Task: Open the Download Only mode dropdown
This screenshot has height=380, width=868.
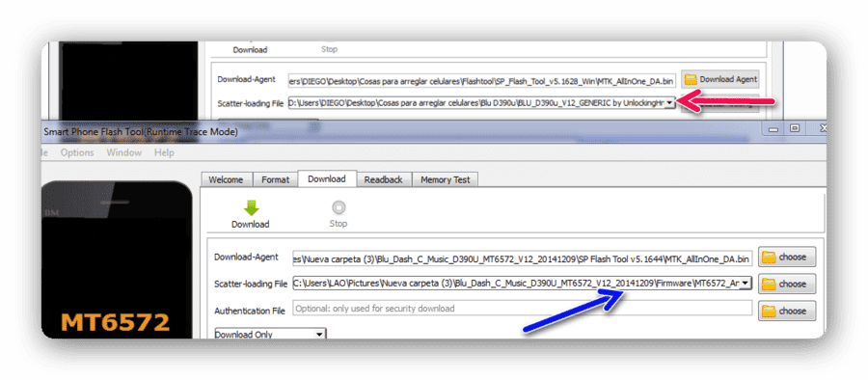Action: (270, 335)
